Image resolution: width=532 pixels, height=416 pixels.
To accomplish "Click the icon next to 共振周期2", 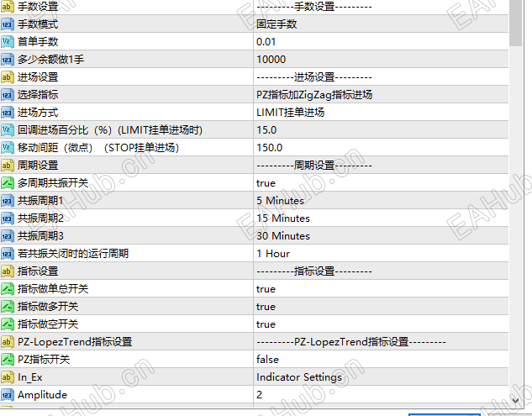I will [x=7, y=219].
